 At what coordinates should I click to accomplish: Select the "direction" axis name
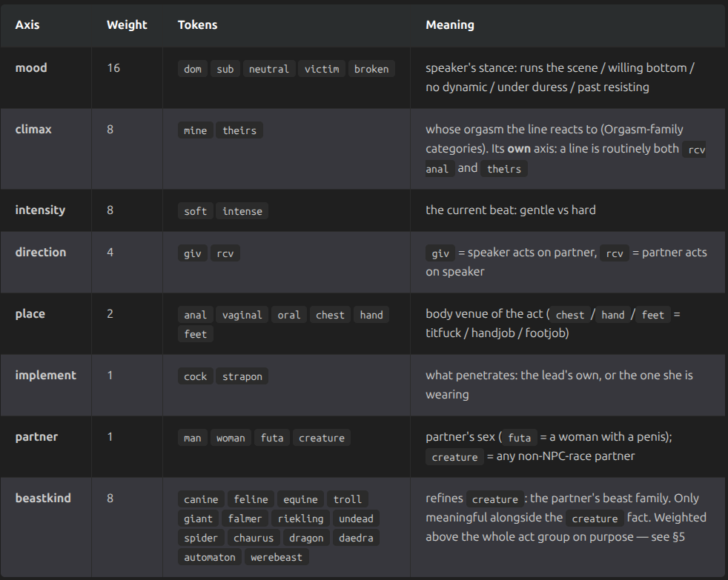point(41,253)
